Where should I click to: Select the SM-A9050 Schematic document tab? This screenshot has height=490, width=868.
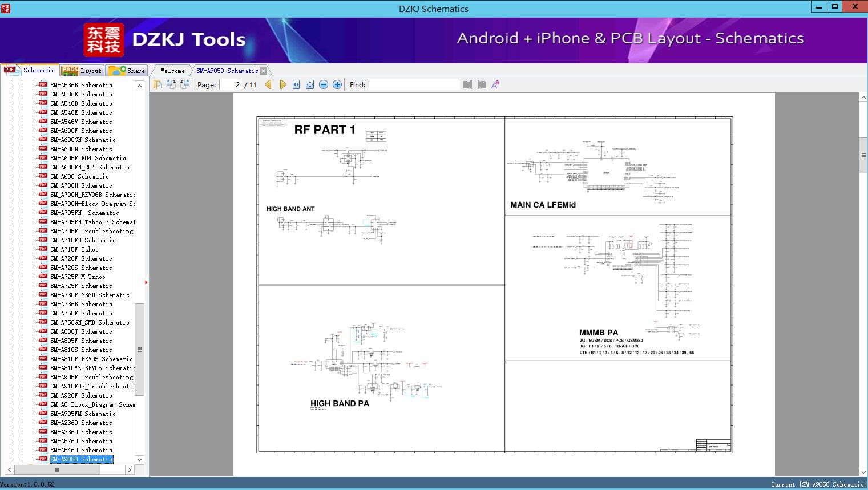(x=227, y=71)
